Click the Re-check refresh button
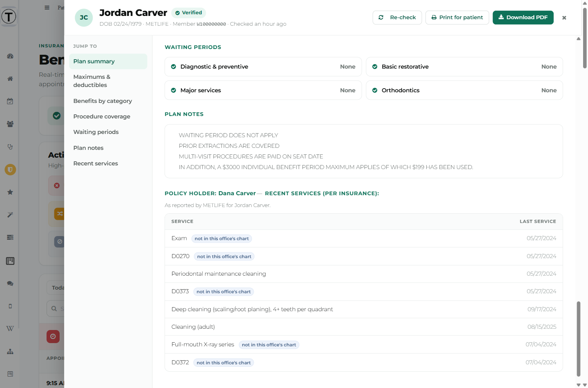588x388 pixels. click(397, 18)
